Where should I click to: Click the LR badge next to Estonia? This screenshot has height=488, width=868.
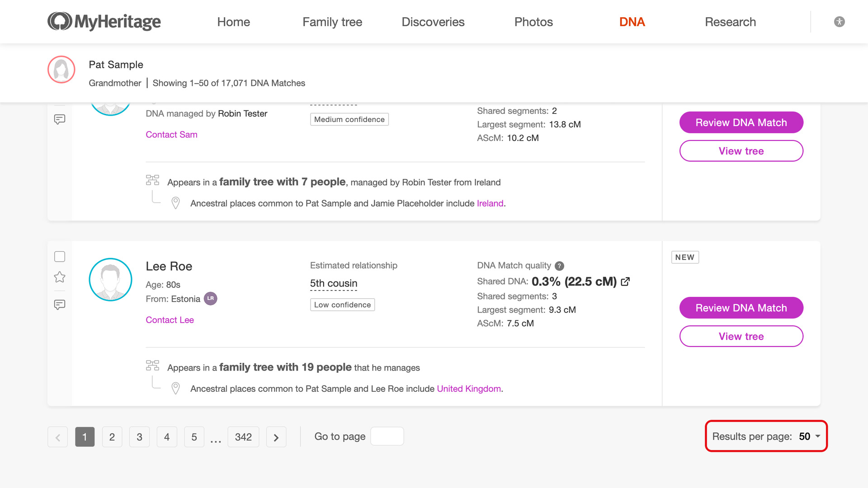click(x=211, y=299)
